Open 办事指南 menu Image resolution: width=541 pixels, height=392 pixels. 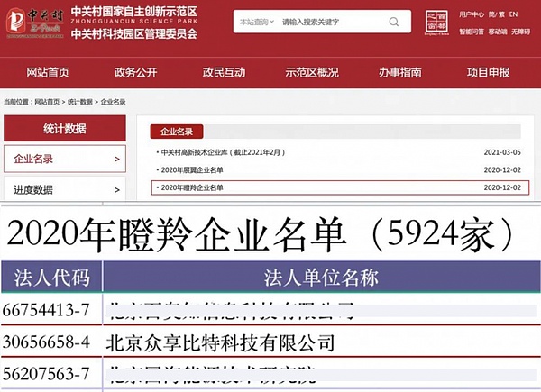pyautogui.click(x=400, y=72)
